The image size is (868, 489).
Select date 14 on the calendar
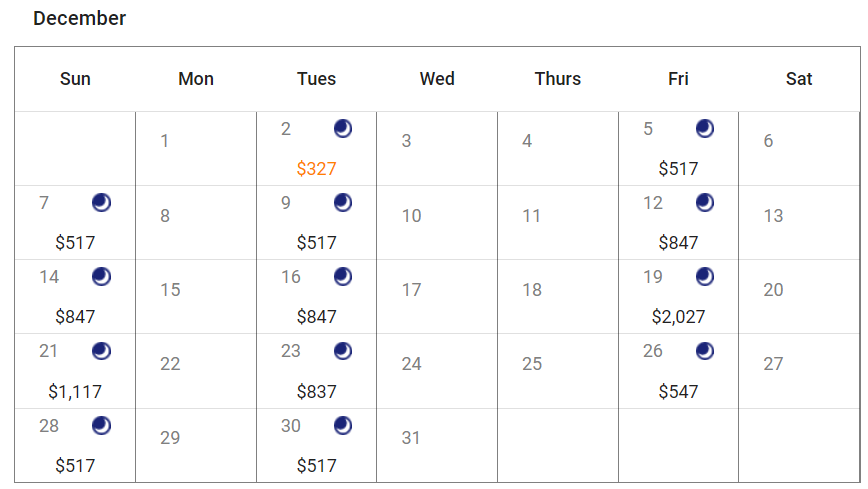(49, 277)
